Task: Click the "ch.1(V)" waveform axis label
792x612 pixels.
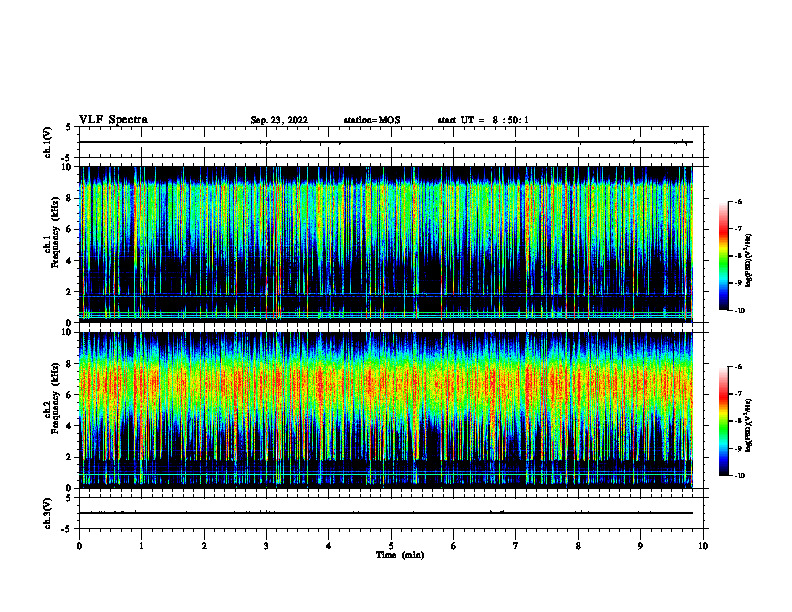Action: coord(48,142)
